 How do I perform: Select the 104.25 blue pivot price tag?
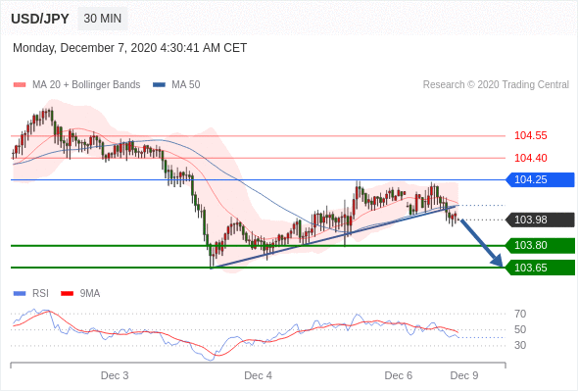point(540,180)
